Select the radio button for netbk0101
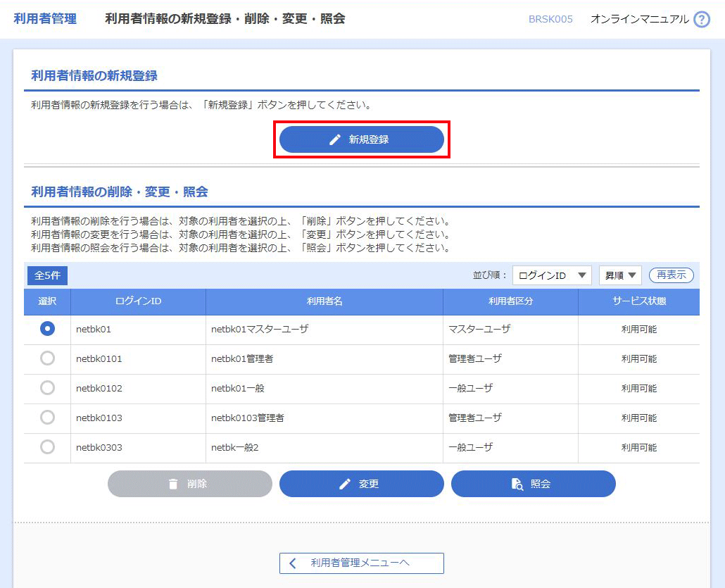Image resolution: width=725 pixels, height=588 pixels. pyautogui.click(x=47, y=358)
